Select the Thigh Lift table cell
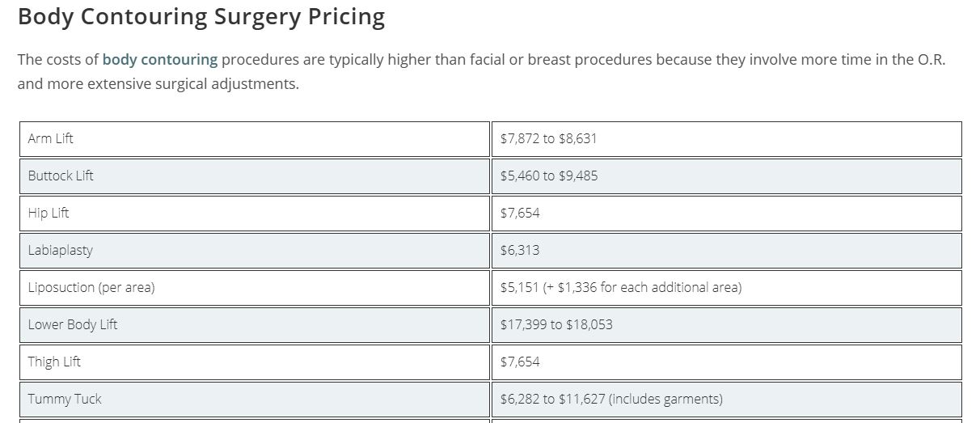Image resolution: width=980 pixels, height=423 pixels. point(255,362)
